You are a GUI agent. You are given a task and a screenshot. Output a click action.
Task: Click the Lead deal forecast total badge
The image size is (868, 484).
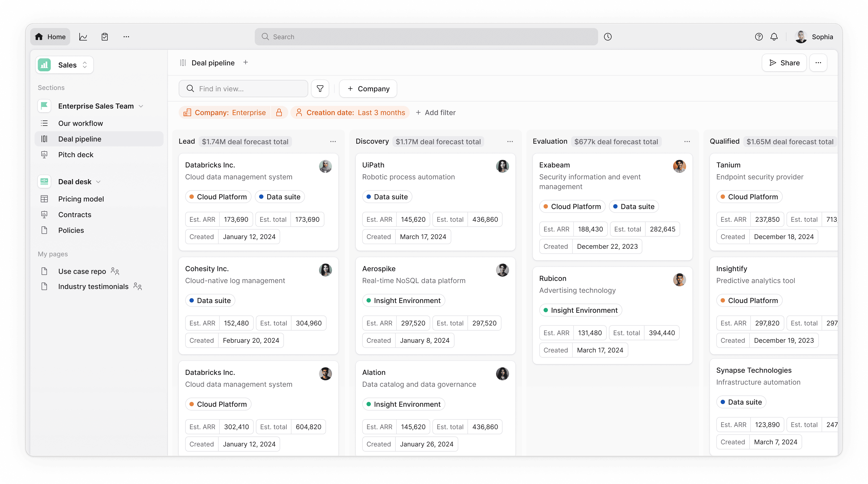coord(245,142)
